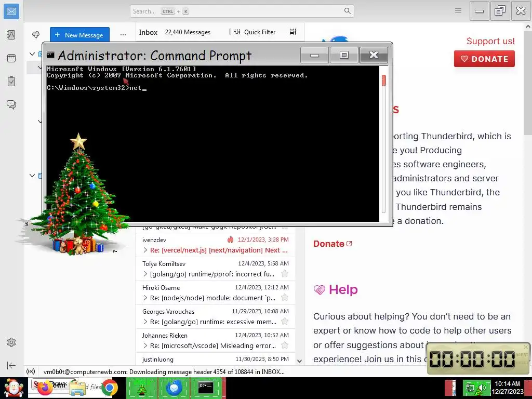Open Google Chrome from taskbar

(109, 388)
